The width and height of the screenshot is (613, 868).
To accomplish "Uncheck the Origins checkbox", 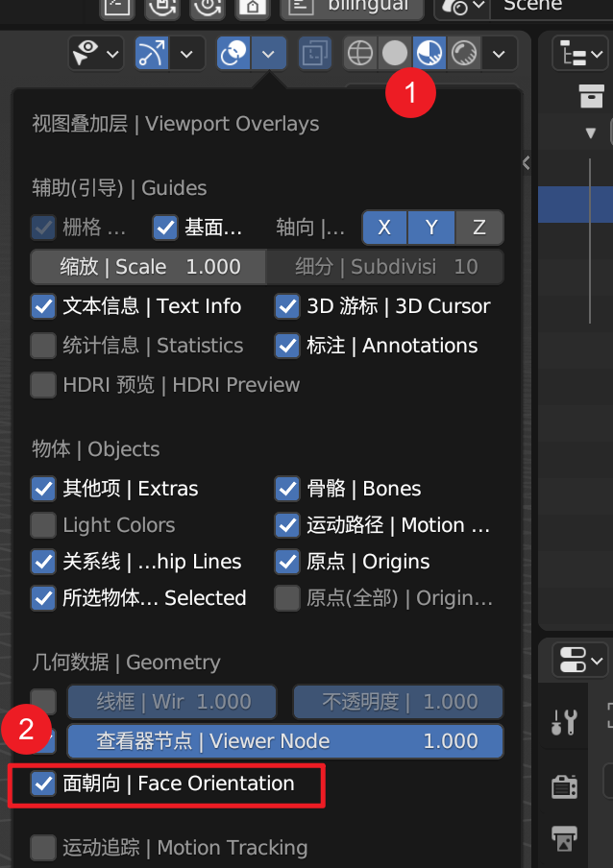I will 287,562.
